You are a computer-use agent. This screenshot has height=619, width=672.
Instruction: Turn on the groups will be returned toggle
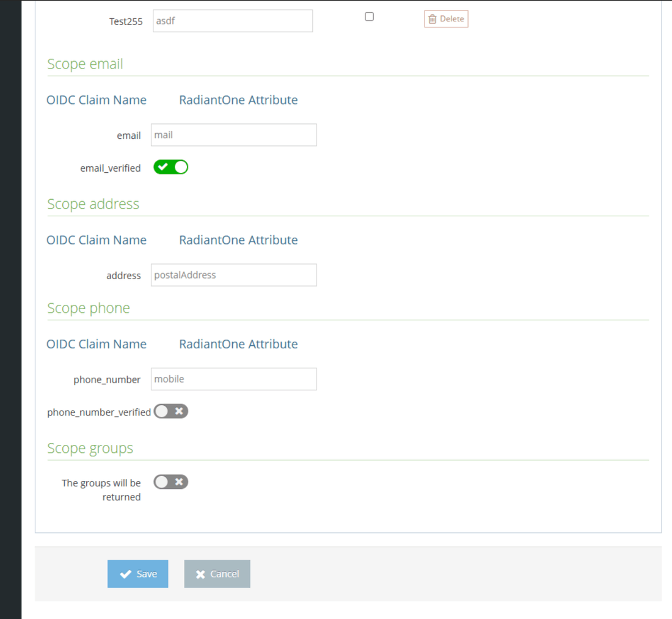(171, 482)
